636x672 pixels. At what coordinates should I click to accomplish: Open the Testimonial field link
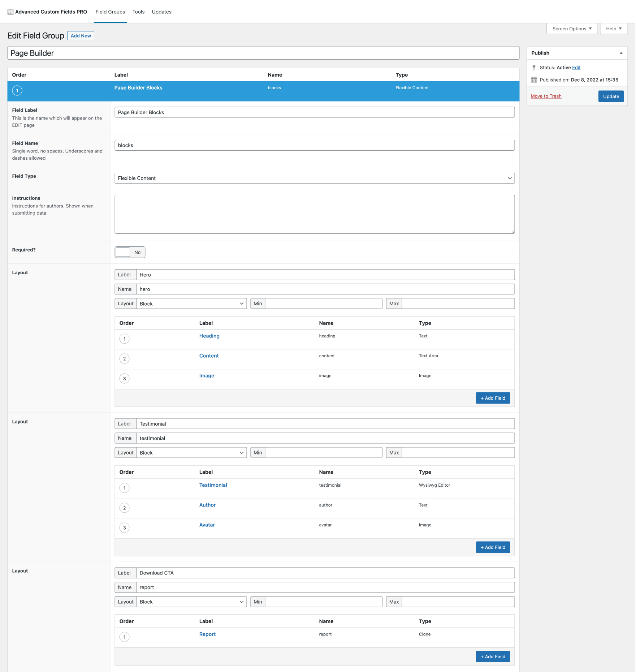pos(213,485)
